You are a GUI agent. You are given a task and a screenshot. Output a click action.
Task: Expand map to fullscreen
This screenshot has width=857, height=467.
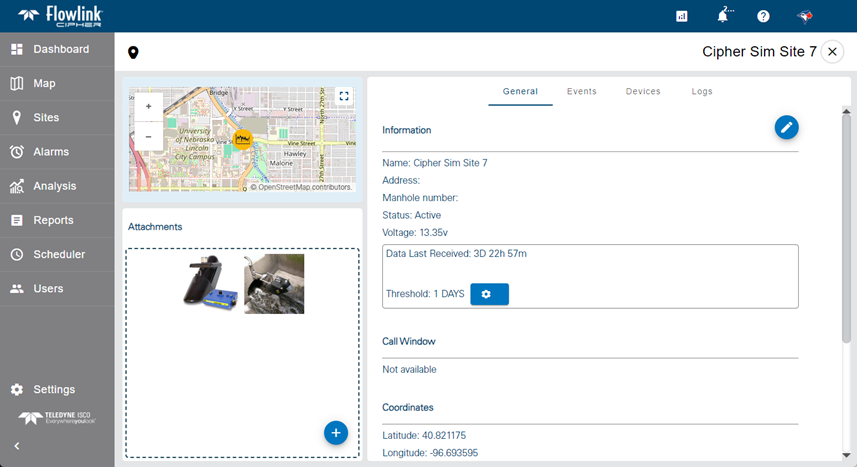point(344,96)
